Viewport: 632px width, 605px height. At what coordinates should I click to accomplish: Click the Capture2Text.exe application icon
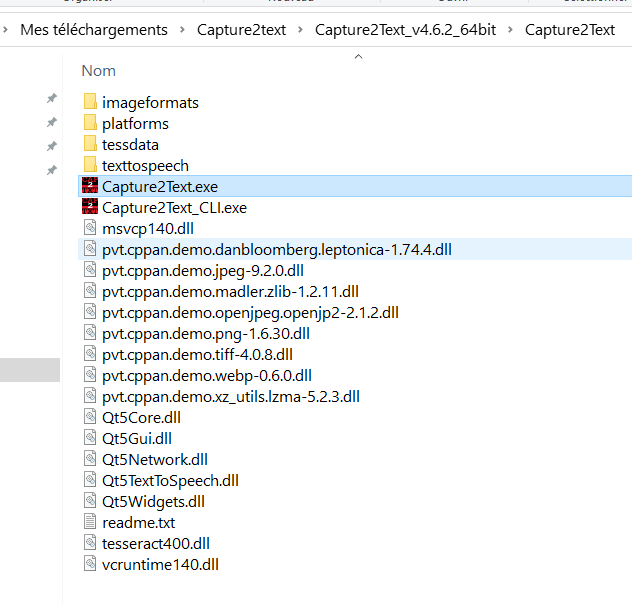90,185
